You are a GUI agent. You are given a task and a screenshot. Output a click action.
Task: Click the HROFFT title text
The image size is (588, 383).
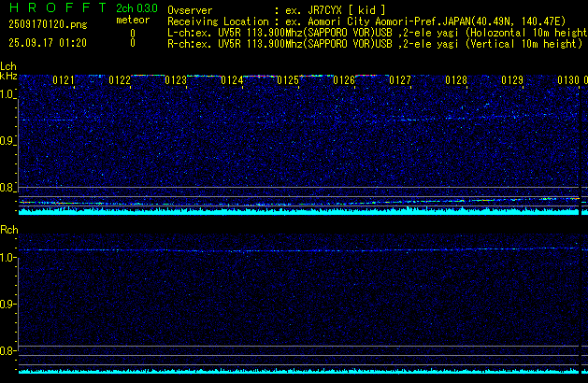(58, 7)
